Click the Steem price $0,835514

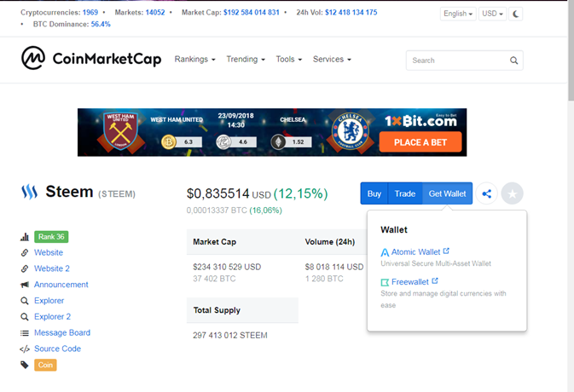pos(217,193)
